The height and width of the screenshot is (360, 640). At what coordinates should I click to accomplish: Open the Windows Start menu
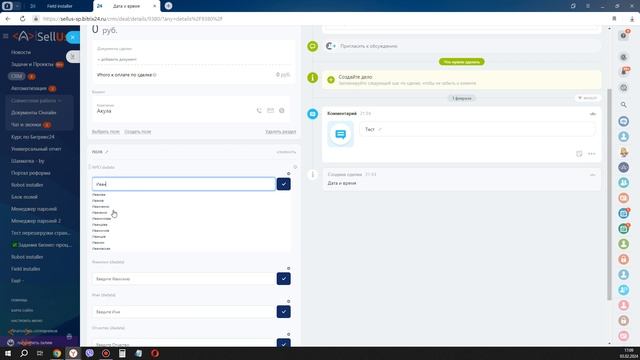8,353
